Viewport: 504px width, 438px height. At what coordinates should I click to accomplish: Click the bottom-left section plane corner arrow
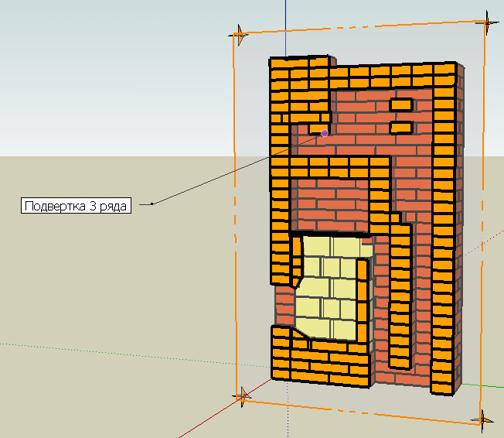tap(243, 396)
